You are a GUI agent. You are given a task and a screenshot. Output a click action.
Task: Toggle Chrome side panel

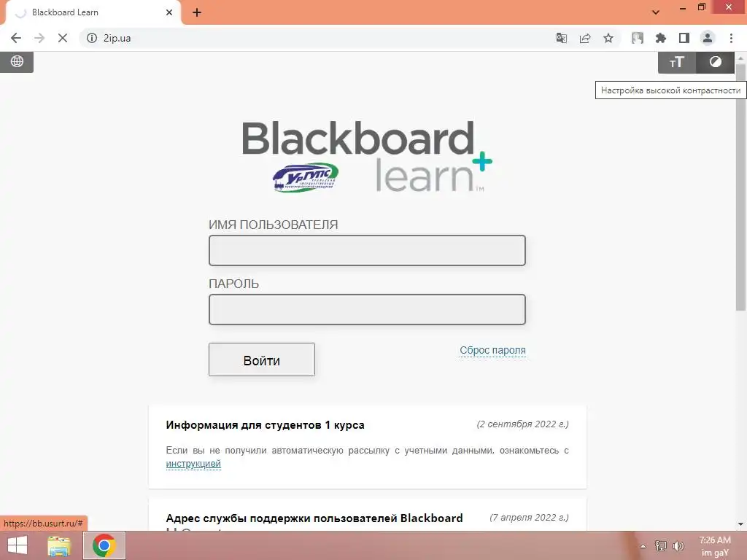(x=684, y=38)
